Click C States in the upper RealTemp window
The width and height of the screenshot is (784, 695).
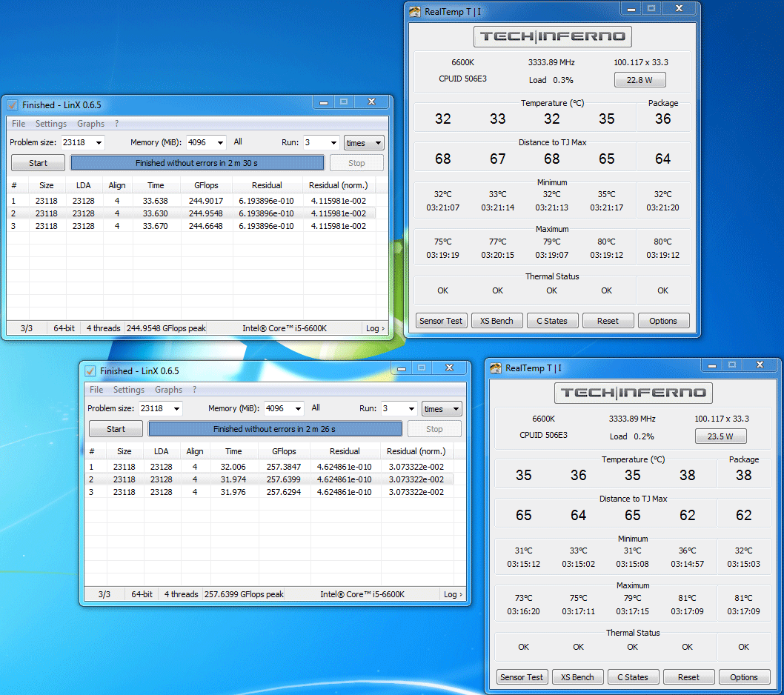(552, 321)
